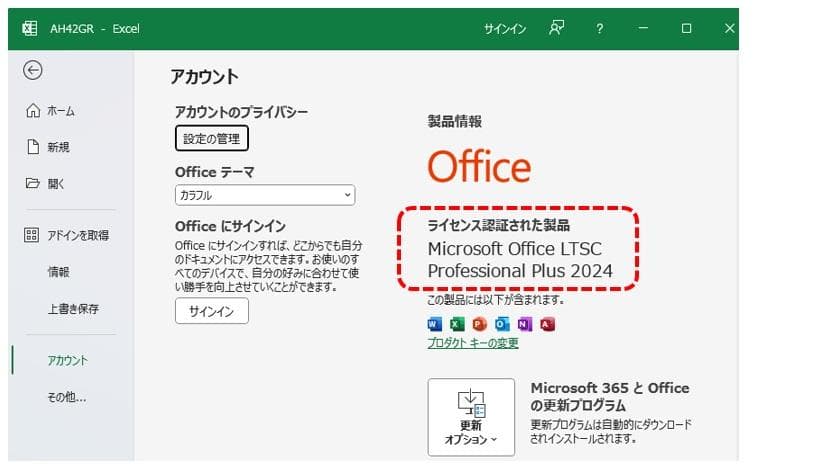Open the 情報 page
Viewport: 819px width, 473px height.
(58, 272)
